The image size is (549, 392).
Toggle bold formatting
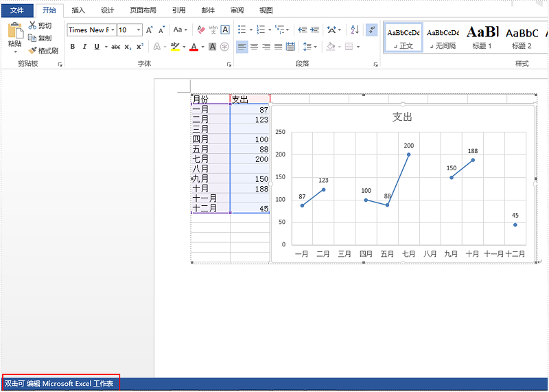[73, 47]
